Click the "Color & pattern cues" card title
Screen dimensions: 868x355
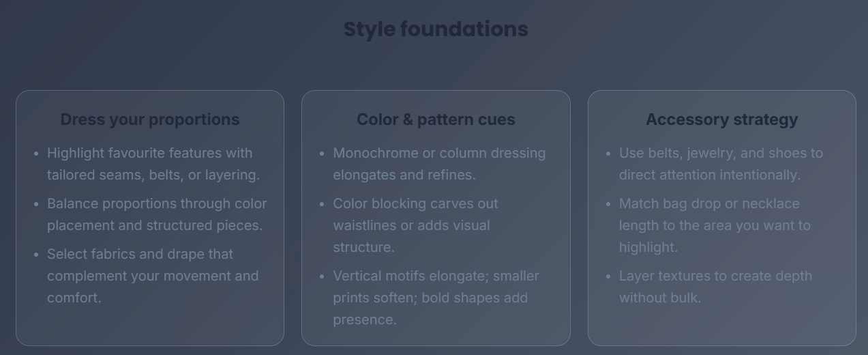pyautogui.click(x=436, y=119)
